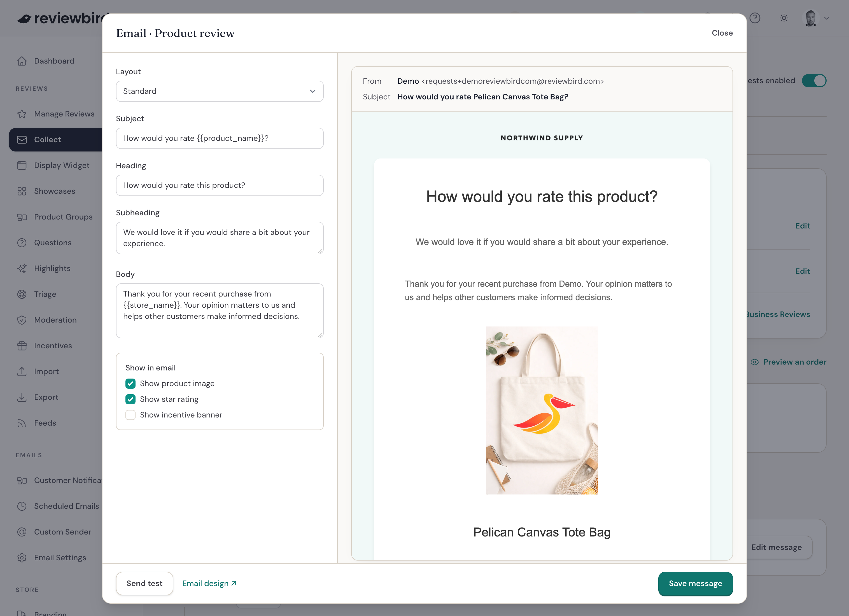The height and width of the screenshot is (616, 849).
Task: Click the Export download icon
Action: coord(22,397)
